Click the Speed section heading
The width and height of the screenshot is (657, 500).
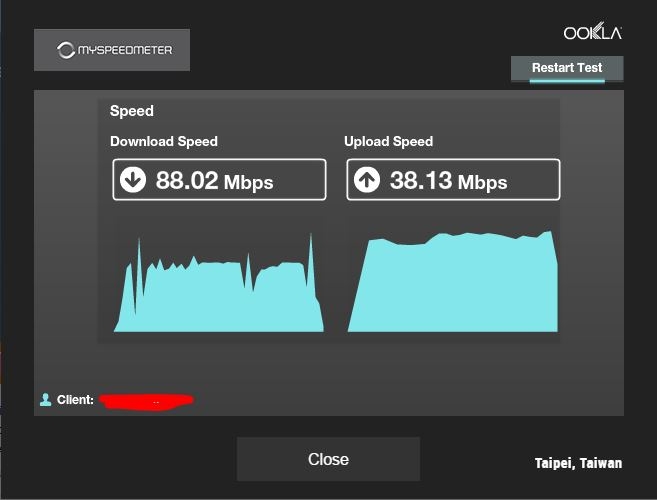132,111
